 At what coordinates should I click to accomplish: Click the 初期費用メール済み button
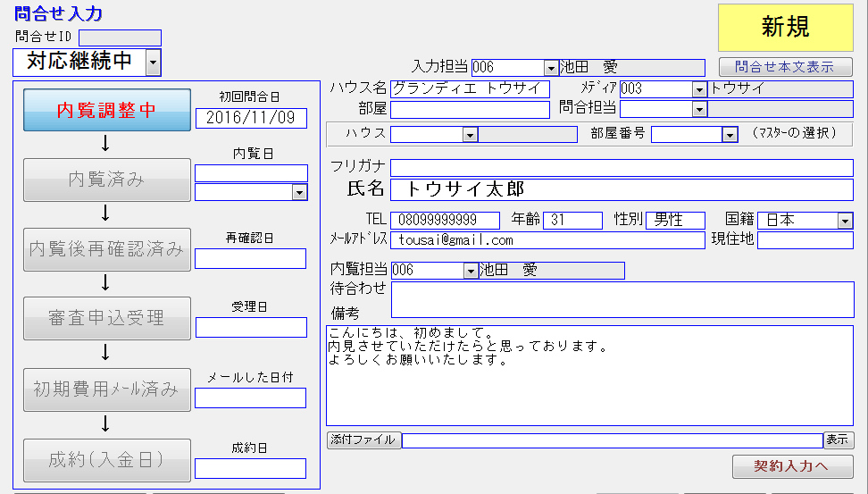(106, 389)
